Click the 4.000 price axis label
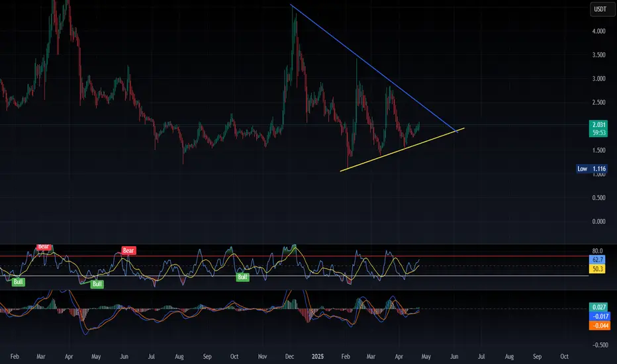Screen dimensions: 617x364 pyautogui.click(x=598, y=31)
